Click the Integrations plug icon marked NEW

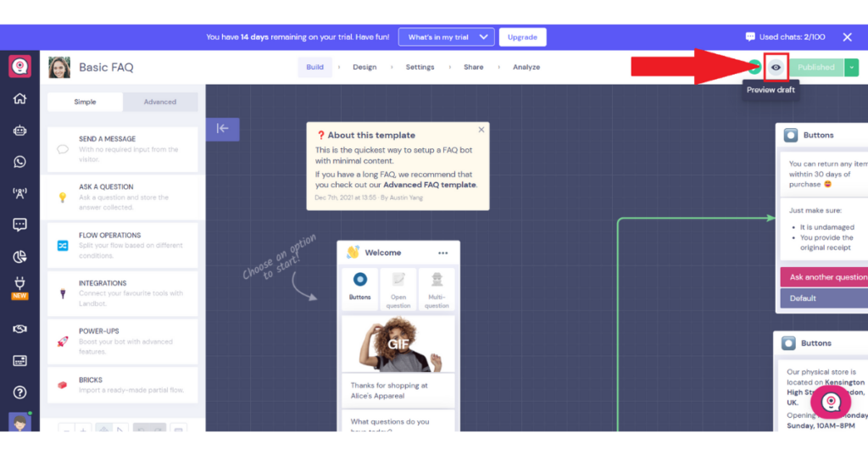(x=19, y=286)
